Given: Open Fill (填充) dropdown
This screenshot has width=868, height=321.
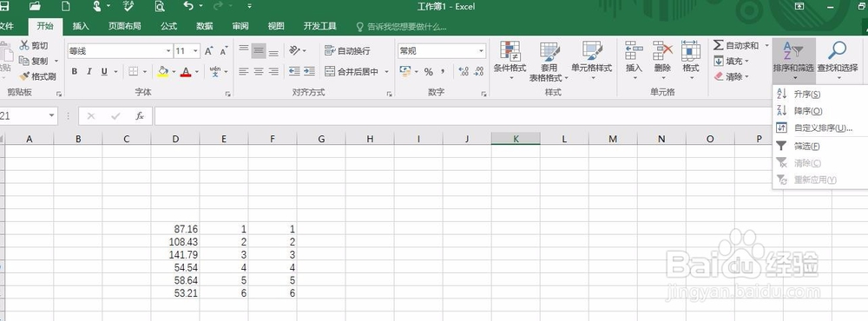Looking at the screenshot, I should (731, 61).
